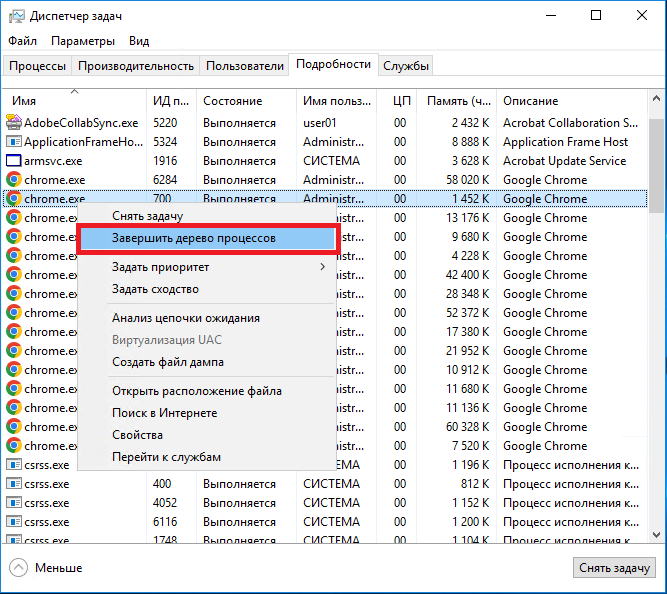Open the Параметры menu
Screen dimensions: 667x594
(83, 41)
